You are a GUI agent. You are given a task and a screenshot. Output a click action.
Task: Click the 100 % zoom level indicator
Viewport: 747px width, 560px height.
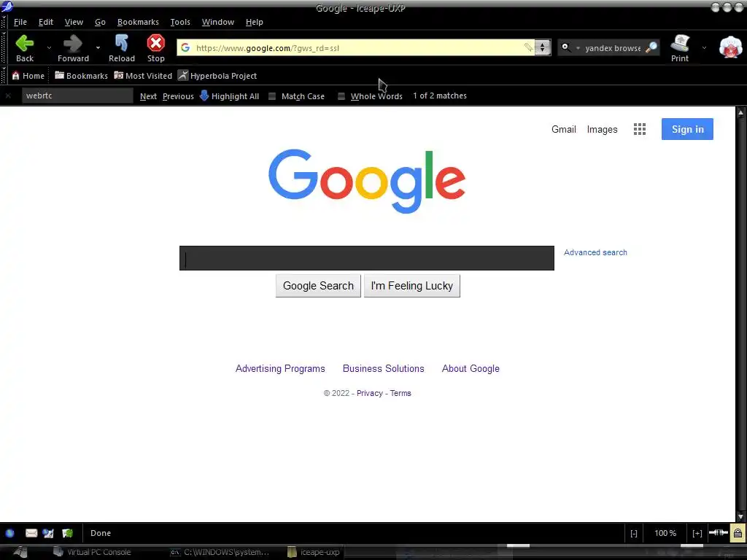pyautogui.click(x=665, y=533)
